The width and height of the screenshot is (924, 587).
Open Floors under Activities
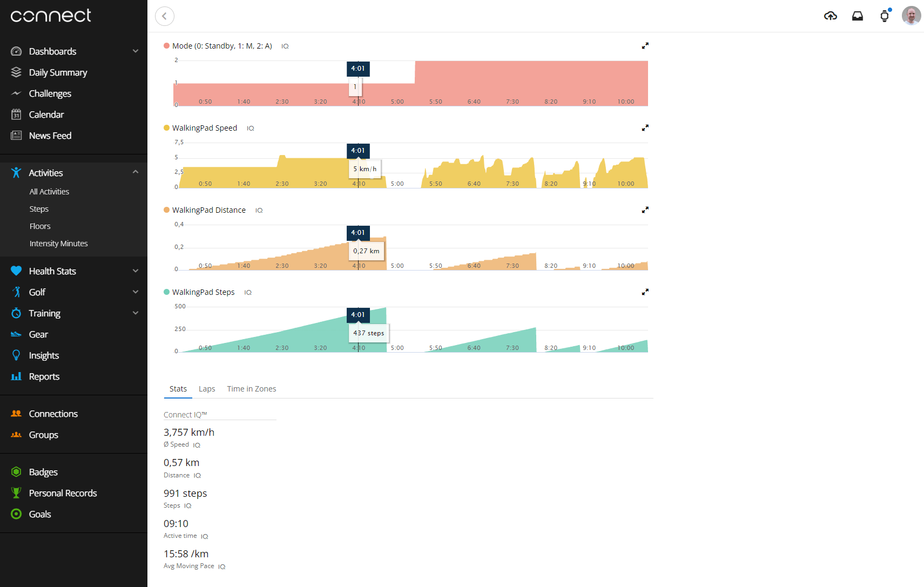click(x=40, y=226)
